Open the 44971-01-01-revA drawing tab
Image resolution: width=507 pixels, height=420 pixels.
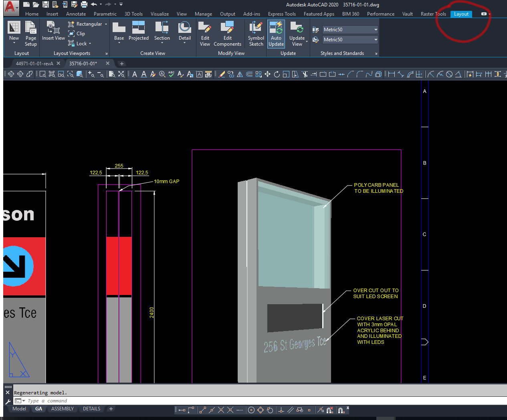click(x=34, y=63)
